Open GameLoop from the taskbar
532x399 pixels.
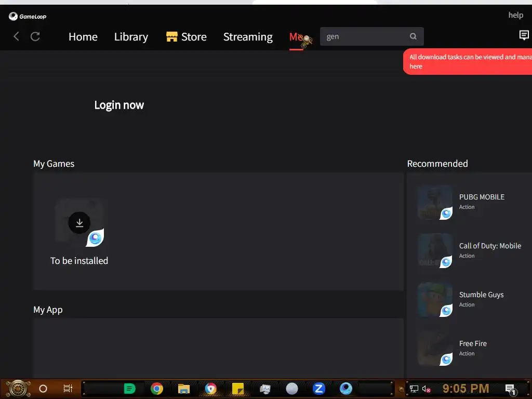click(345, 389)
